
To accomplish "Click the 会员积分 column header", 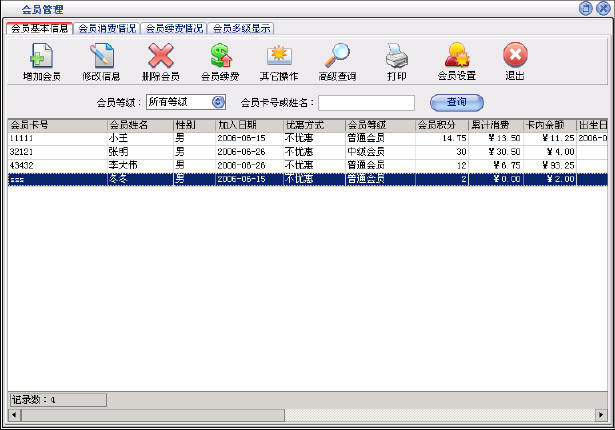I will tap(441, 125).
